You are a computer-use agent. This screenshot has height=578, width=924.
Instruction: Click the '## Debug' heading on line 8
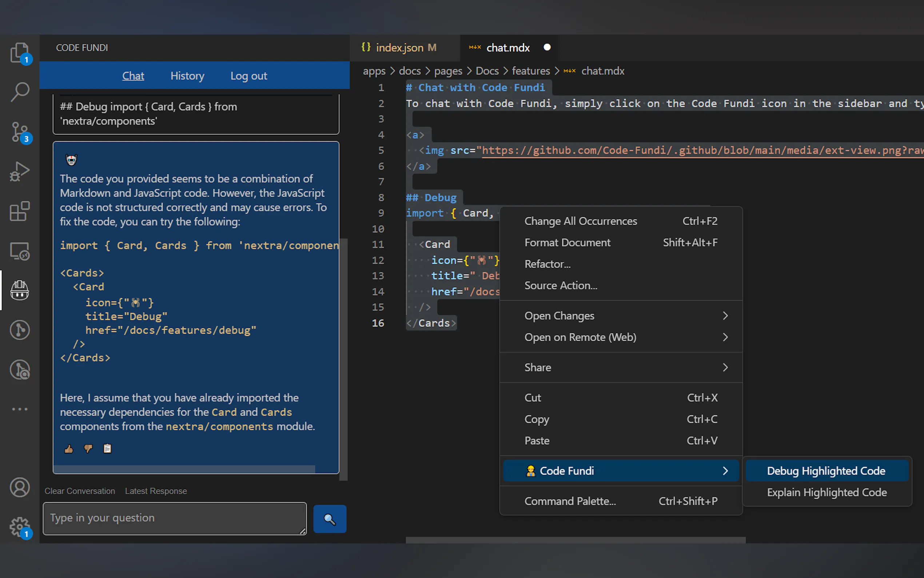tap(431, 198)
